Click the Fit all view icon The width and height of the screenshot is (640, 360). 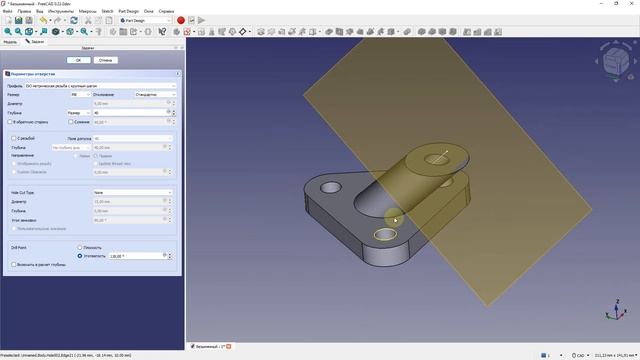pyautogui.click(x=8, y=31)
